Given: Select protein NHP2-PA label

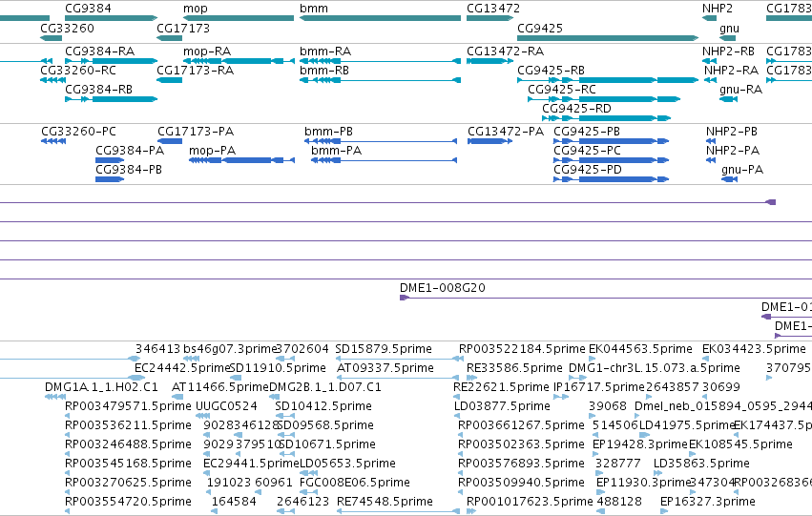Looking at the screenshot, I should pos(733,151).
